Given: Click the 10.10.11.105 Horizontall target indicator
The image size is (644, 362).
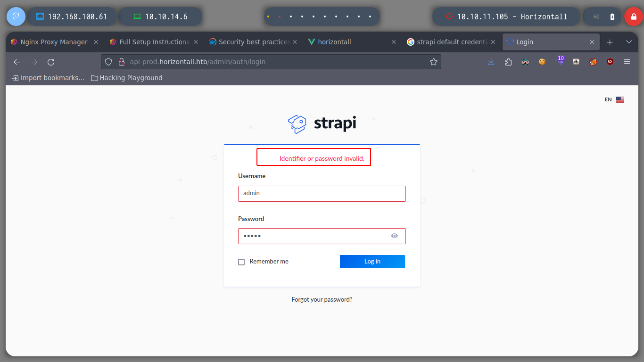Looking at the screenshot, I should [506, 16].
